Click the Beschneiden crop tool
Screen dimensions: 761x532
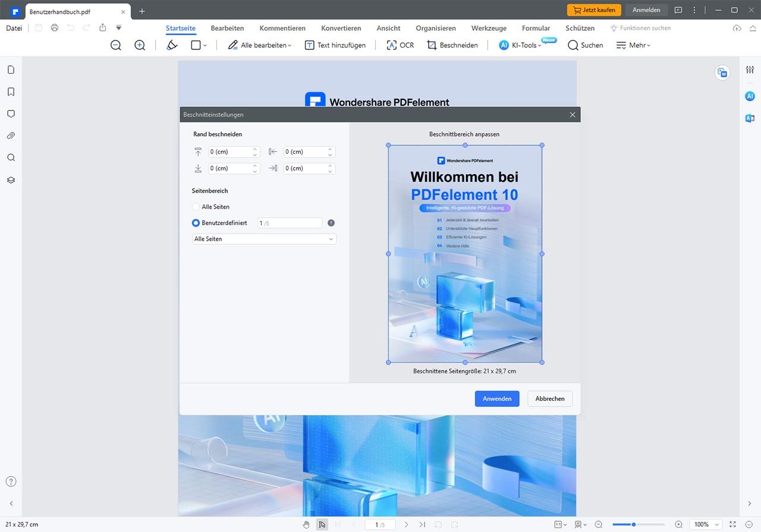coord(452,45)
